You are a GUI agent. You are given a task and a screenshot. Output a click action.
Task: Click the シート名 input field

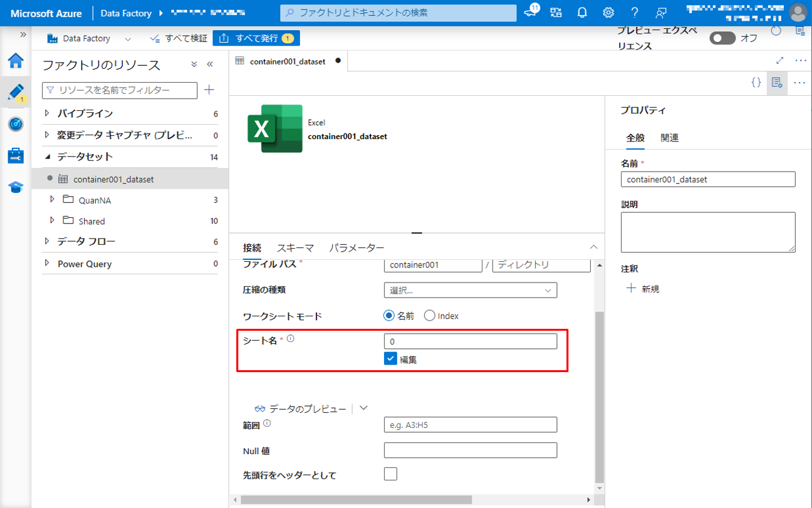pyautogui.click(x=470, y=341)
